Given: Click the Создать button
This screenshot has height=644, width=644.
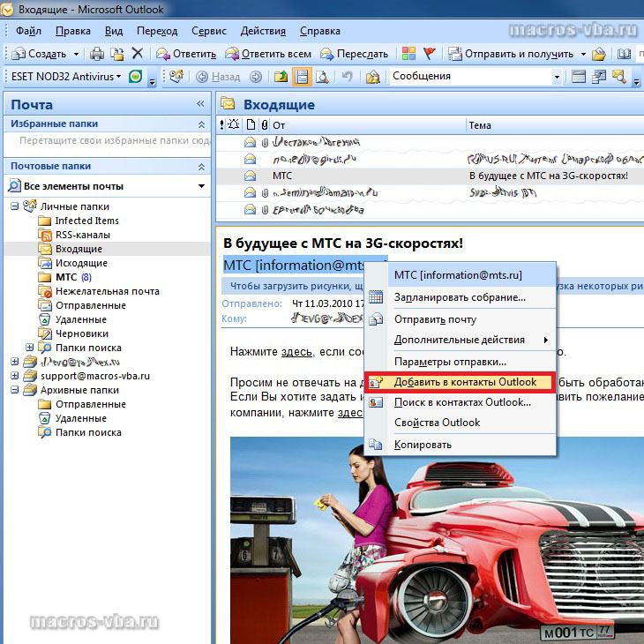Looking at the screenshot, I should tap(39, 54).
